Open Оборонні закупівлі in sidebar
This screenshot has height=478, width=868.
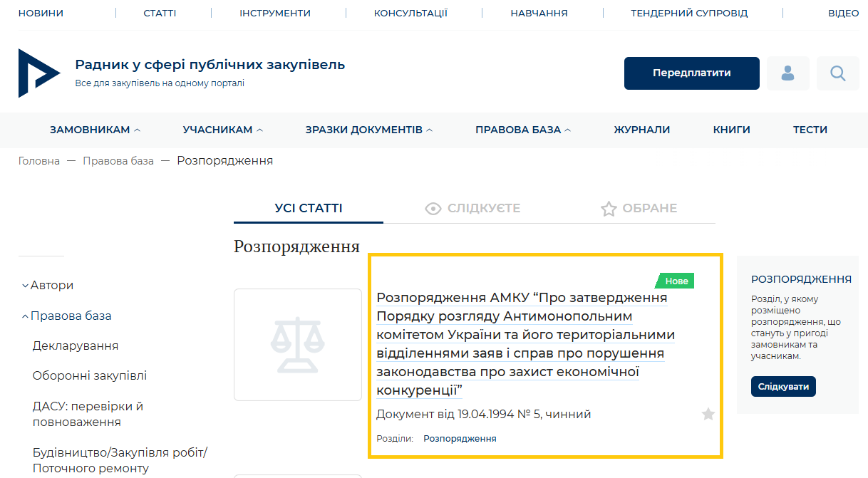[x=90, y=375]
